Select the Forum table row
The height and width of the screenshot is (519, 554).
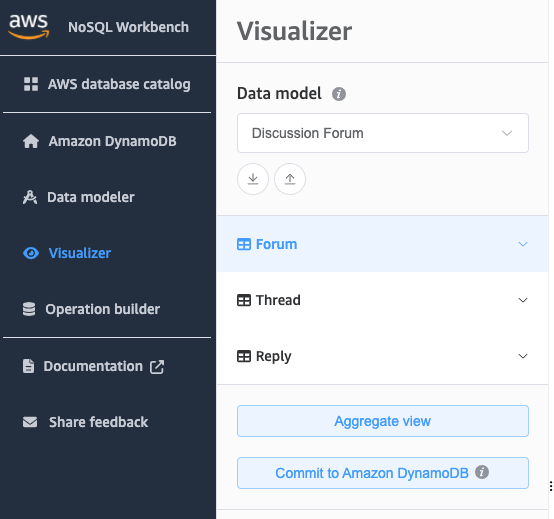click(382, 244)
